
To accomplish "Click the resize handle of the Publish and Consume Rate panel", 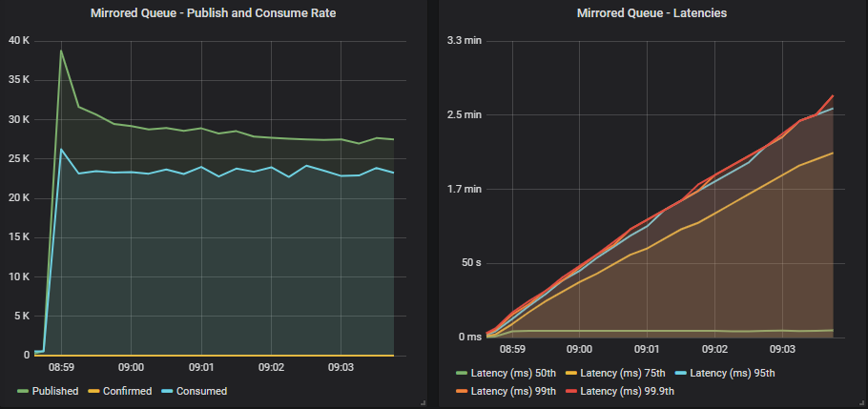I will pyautogui.click(x=422, y=403).
